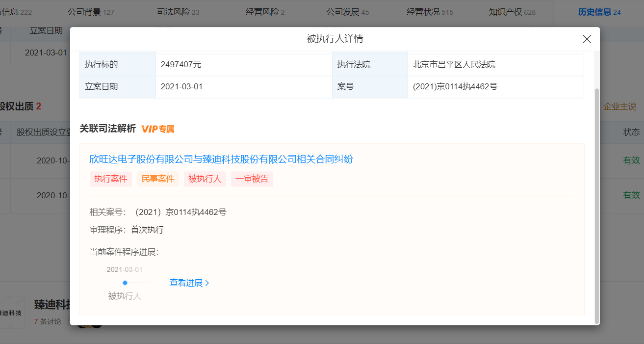The width and height of the screenshot is (644, 344).
Task: Select the 历史信息 tab
Action: (599, 12)
